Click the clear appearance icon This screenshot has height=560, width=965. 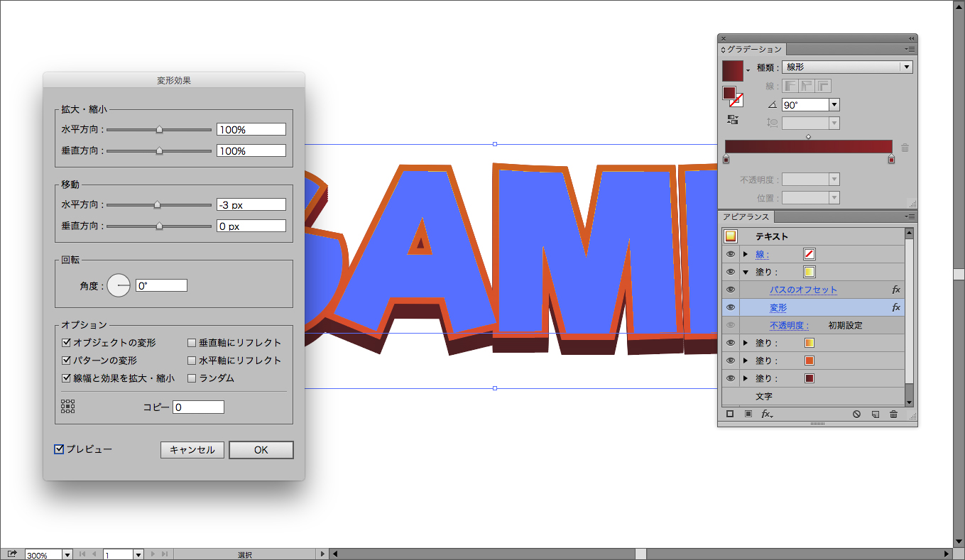pos(856,414)
